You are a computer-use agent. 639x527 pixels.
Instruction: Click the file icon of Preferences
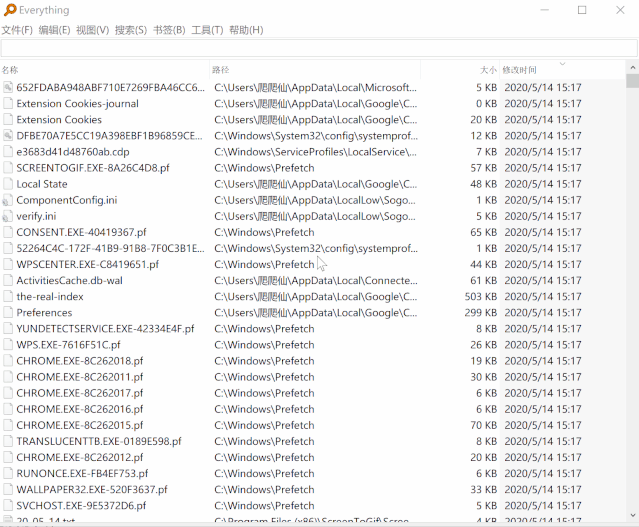coord(8,313)
